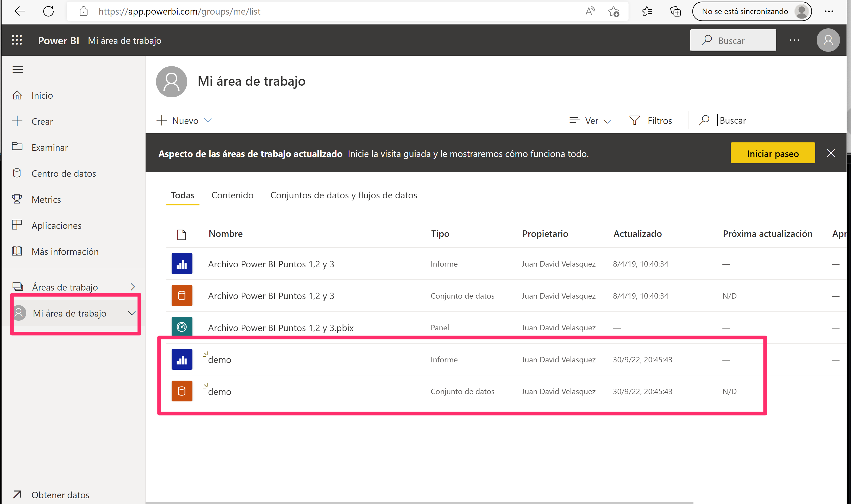Open browser settings three-dot menu

[829, 11]
